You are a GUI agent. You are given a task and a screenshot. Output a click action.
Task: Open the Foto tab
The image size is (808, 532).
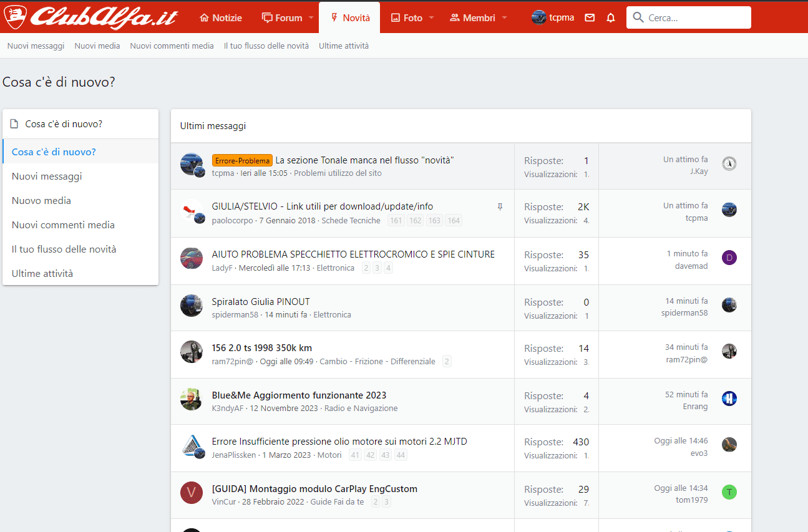[407, 18]
